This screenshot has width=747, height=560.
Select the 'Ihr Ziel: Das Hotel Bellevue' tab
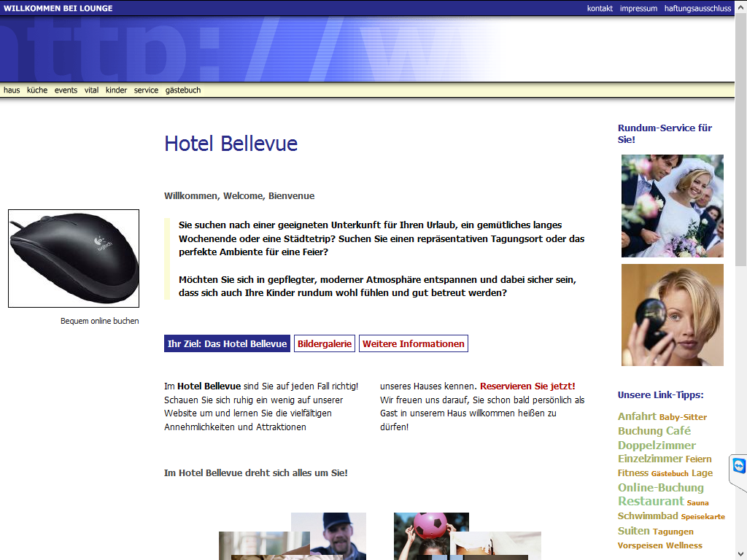[x=228, y=344]
